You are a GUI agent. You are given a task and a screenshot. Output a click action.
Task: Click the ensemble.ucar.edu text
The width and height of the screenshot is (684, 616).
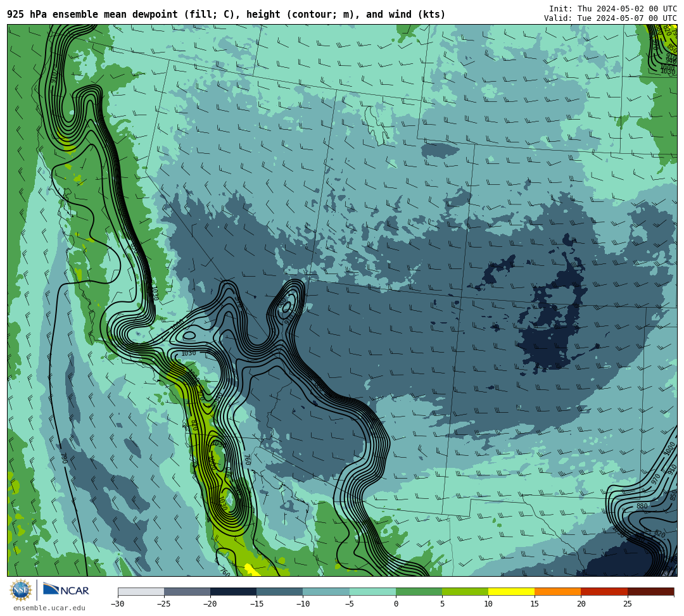(49, 608)
